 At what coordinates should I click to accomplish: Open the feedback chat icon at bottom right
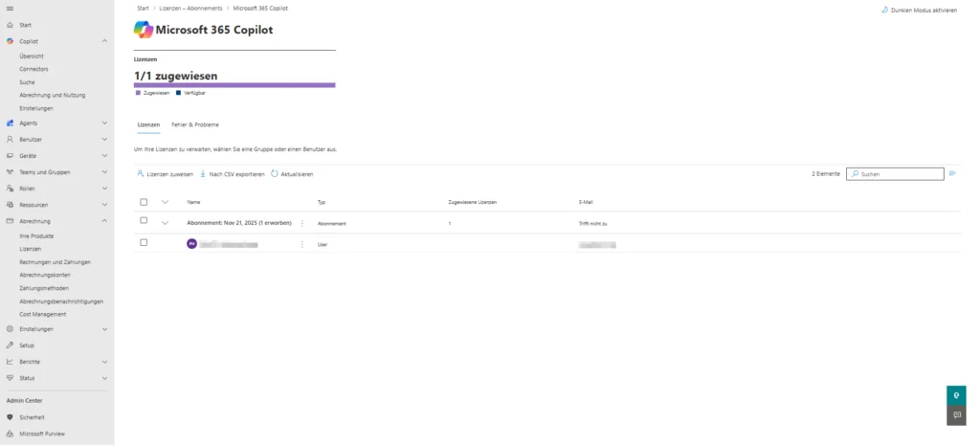click(x=956, y=415)
